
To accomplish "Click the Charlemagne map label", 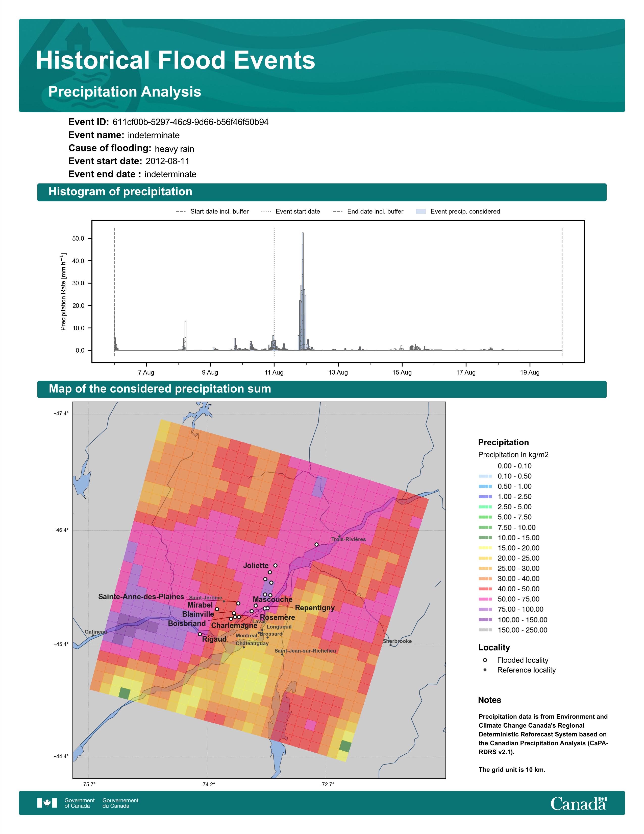I will coord(234,625).
